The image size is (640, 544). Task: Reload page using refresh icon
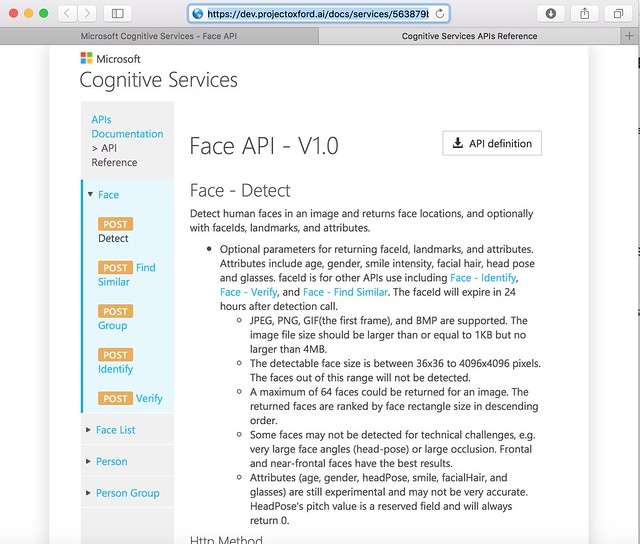[x=440, y=14]
